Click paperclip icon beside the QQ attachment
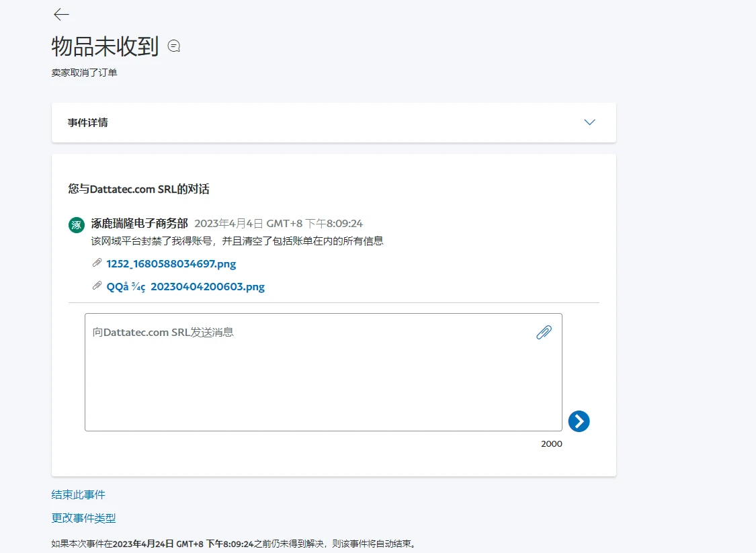Image resolution: width=756 pixels, height=553 pixels. [x=97, y=286]
